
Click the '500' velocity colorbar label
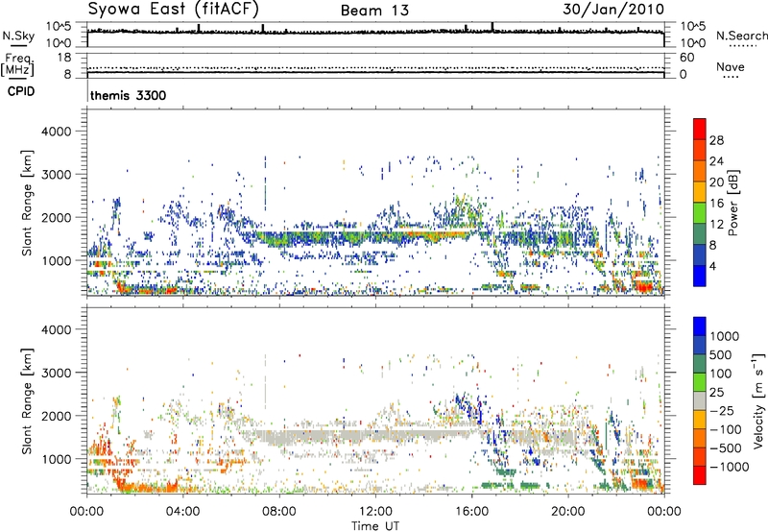721,355
